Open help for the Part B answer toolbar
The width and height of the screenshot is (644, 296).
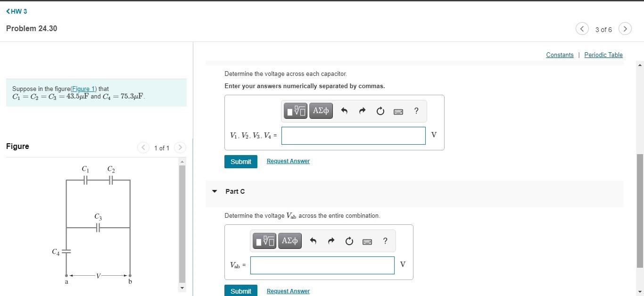[x=416, y=111]
